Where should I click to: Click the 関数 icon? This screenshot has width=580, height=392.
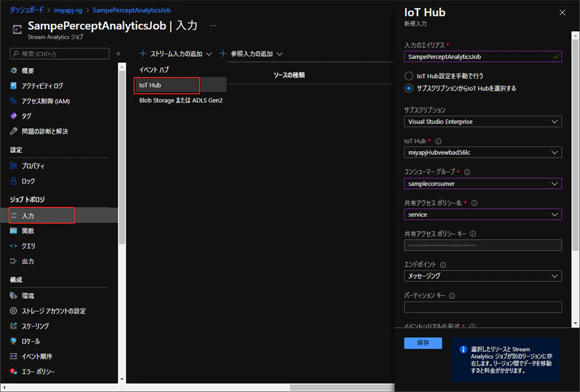point(14,231)
